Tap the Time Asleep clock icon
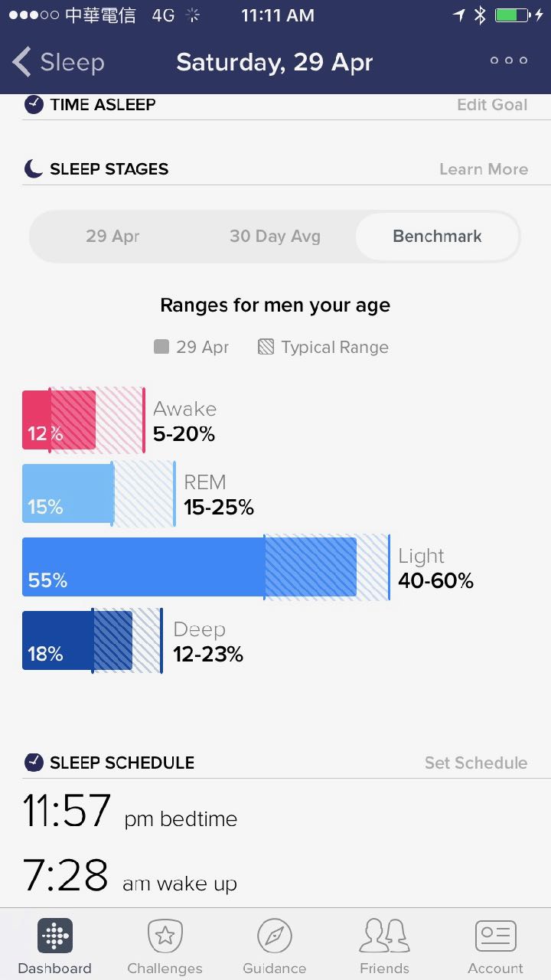Image resolution: width=551 pixels, height=980 pixels. tap(34, 105)
